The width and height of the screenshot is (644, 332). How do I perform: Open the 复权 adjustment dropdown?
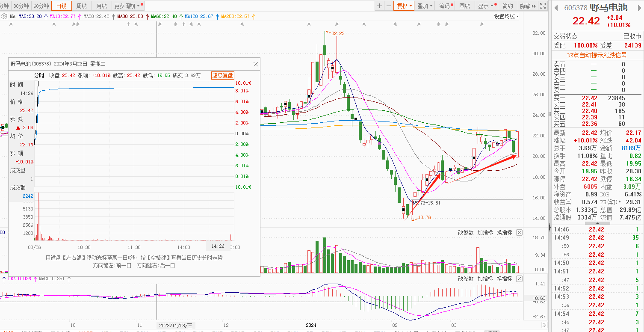[404, 6]
